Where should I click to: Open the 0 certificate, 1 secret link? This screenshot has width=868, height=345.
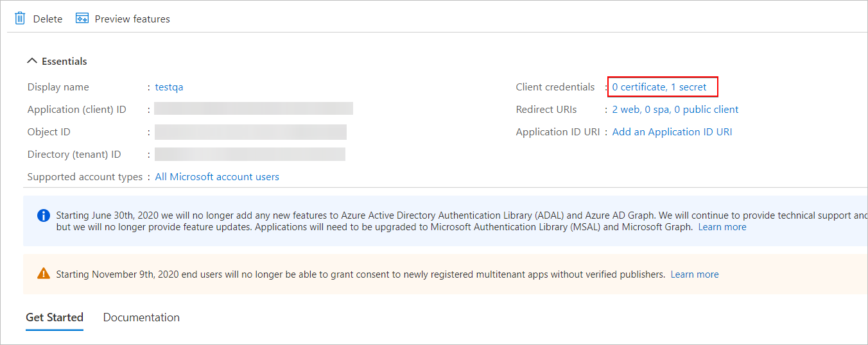click(659, 87)
